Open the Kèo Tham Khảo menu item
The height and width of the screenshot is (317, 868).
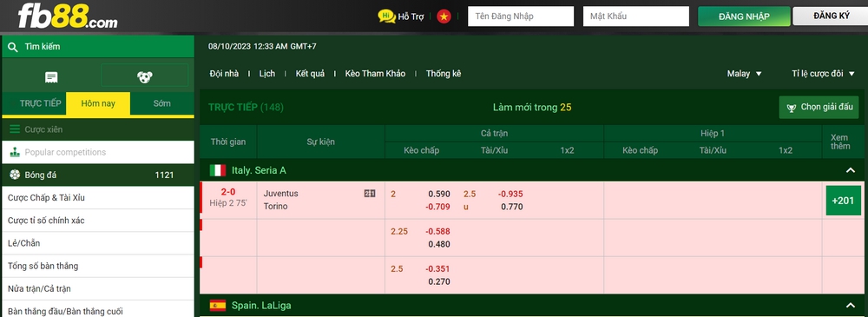tap(375, 74)
